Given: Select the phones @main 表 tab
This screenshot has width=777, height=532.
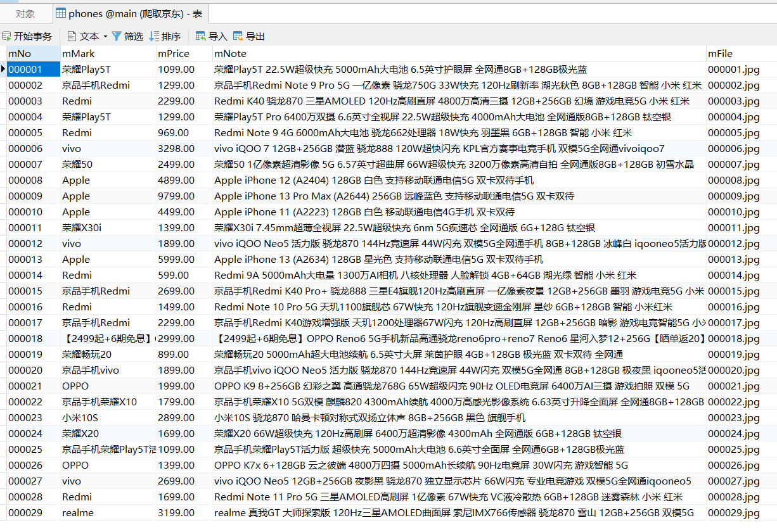Looking at the screenshot, I should 129,13.
